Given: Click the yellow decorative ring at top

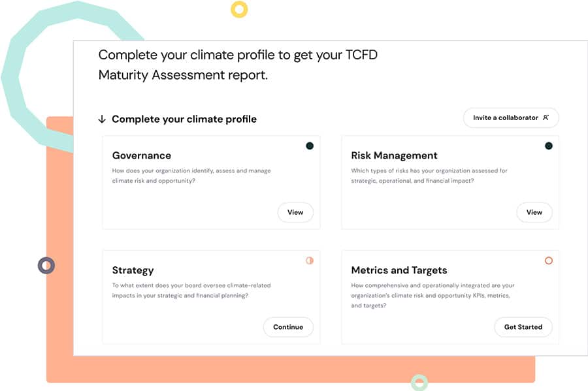Looking at the screenshot, I should tap(239, 9).
